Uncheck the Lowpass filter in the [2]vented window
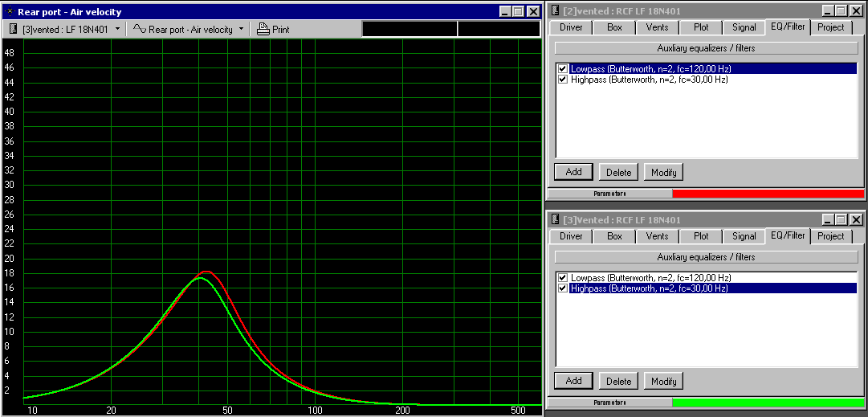 [x=562, y=69]
